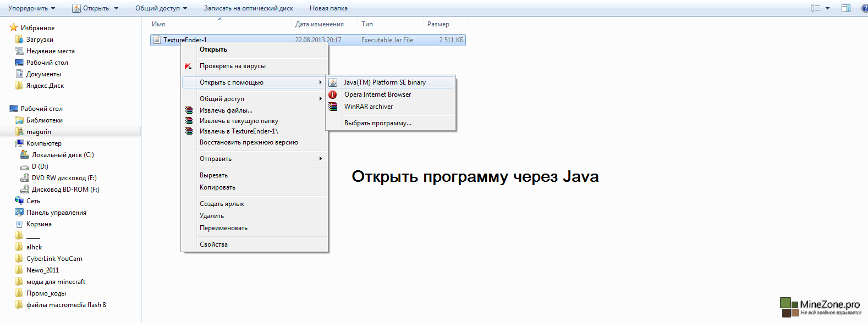Select Свойства in the context menu

coord(213,244)
